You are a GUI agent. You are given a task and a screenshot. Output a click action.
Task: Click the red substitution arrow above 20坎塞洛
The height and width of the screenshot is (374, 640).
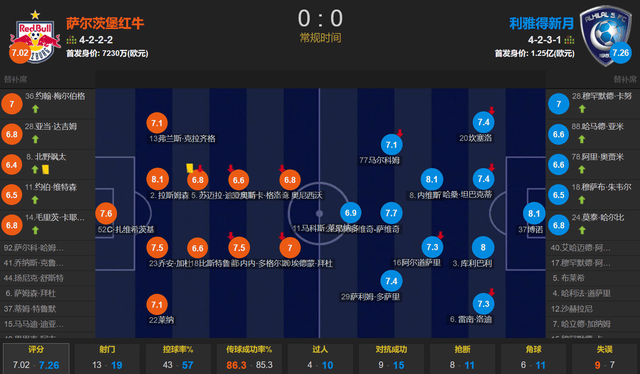[x=492, y=110]
